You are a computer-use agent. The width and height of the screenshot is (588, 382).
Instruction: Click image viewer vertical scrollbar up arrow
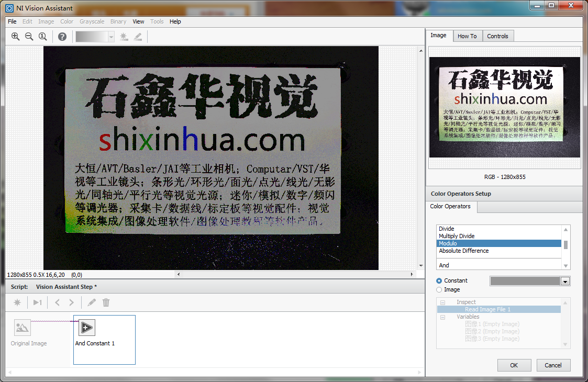[421, 51]
